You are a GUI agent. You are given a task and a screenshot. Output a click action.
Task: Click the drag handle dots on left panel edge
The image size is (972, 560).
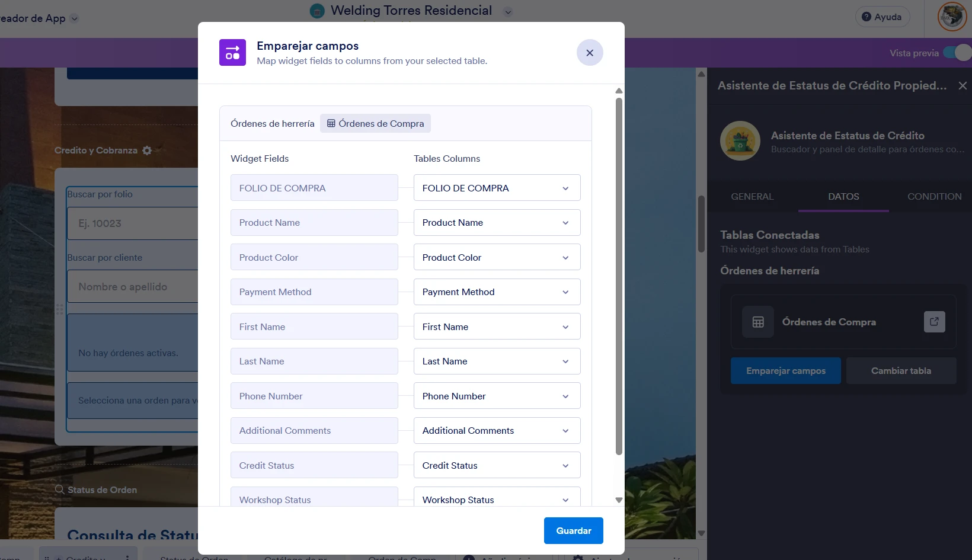(59, 309)
